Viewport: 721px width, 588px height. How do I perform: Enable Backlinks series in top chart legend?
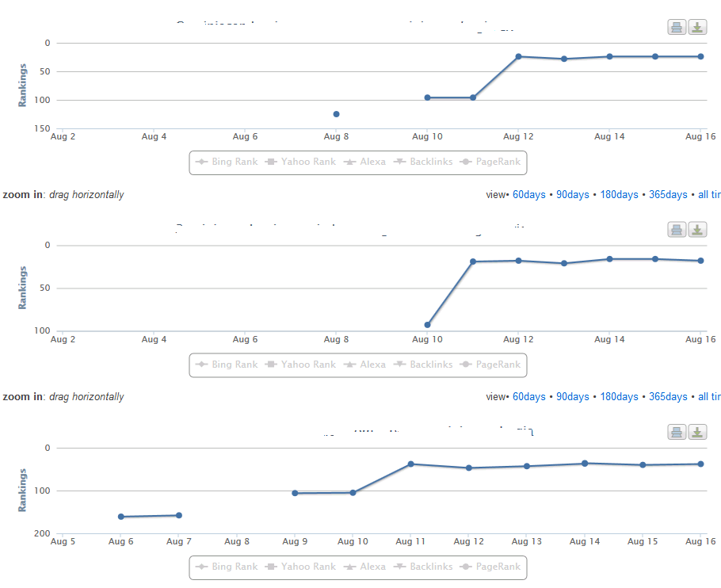click(x=423, y=162)
